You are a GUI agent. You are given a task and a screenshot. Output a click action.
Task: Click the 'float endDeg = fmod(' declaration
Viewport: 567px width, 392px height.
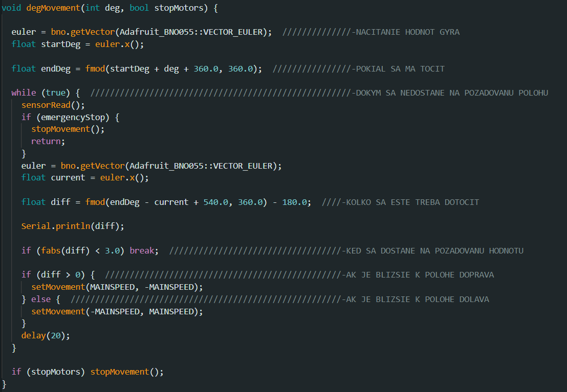click(x=60, y=68)
